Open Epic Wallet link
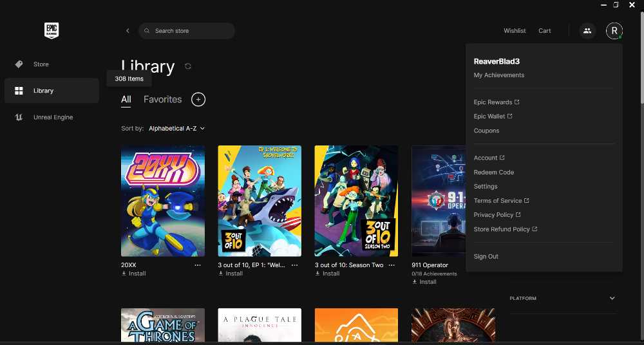This screenshot has height=345, width=644. [493, 117]
